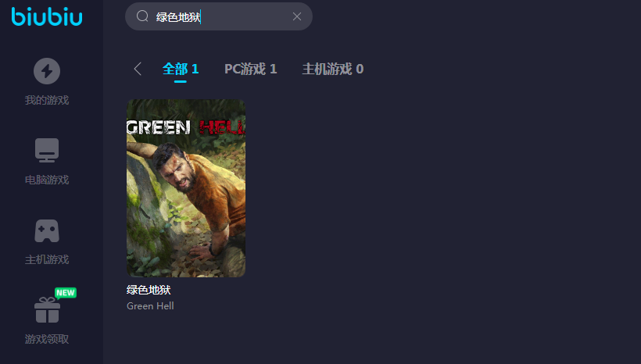Open the Green Hell cover thumbnail
Screen dimensions: 641x364
pyautogui.click(x=186, y=188)
